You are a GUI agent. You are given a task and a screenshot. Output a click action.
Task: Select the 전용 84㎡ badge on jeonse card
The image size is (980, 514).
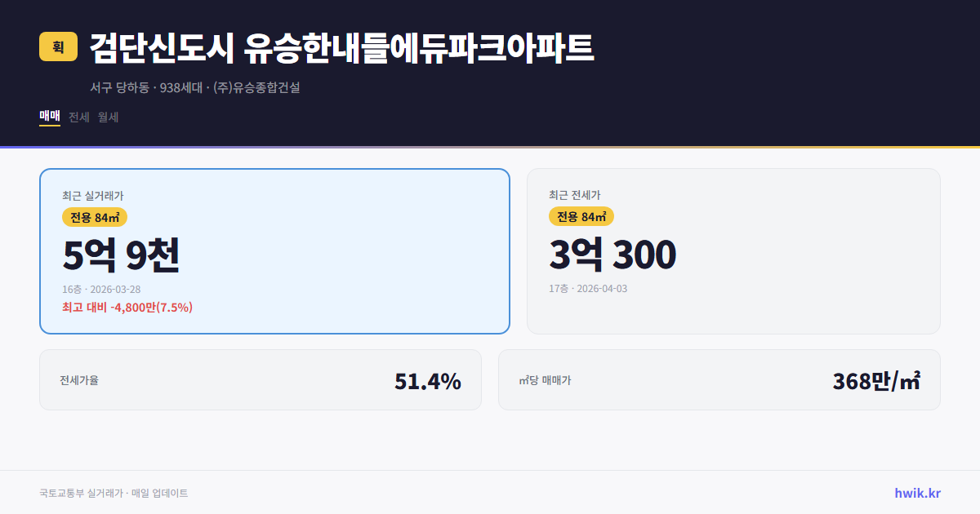582,217
